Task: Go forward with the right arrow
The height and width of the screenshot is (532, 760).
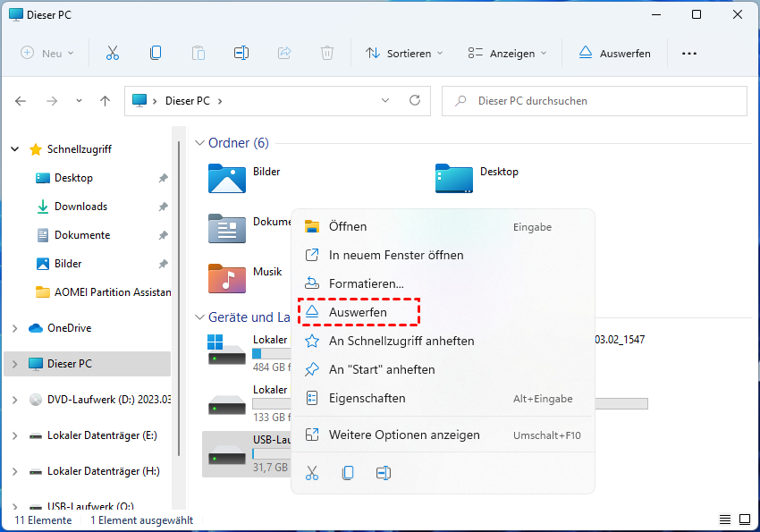Action: (x=51, y=101)
